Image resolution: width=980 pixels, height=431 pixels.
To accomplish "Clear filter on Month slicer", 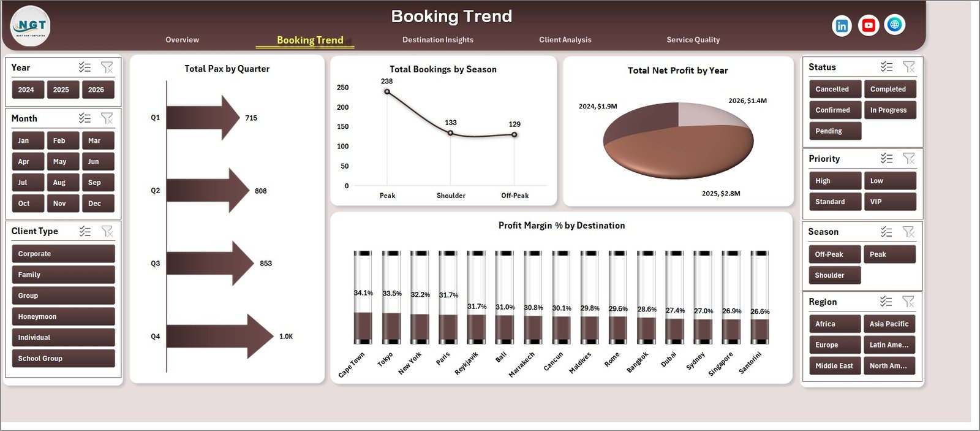I will [107, 118].
